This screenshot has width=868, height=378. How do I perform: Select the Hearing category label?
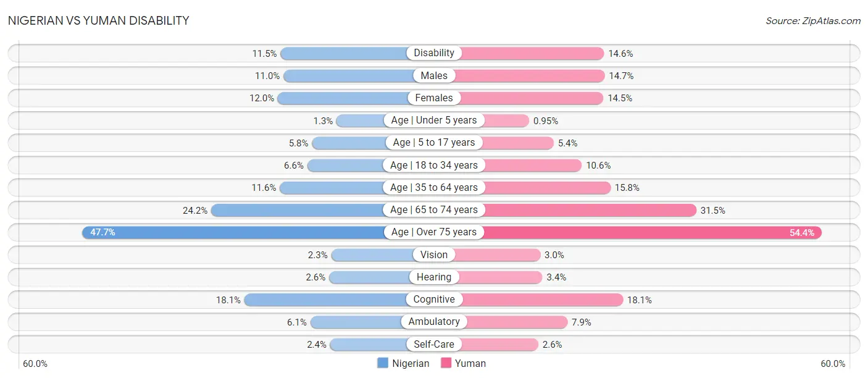click(434, 277)
